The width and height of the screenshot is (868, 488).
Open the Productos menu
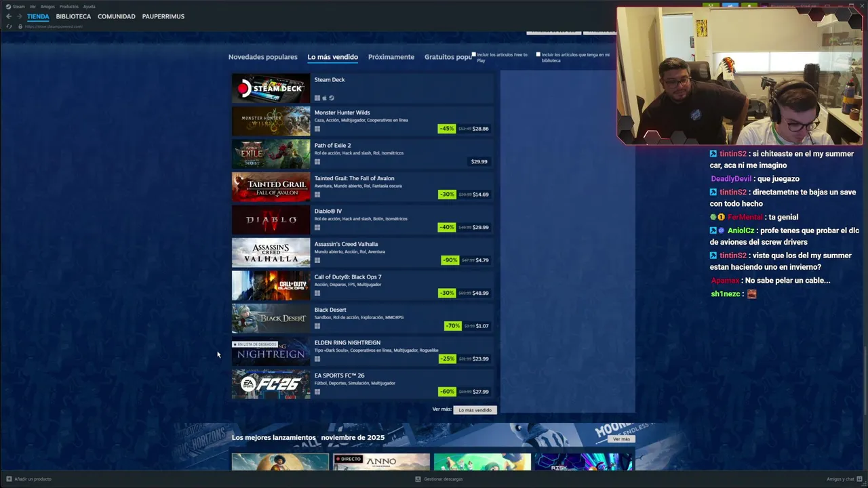(x=69, y=7)
